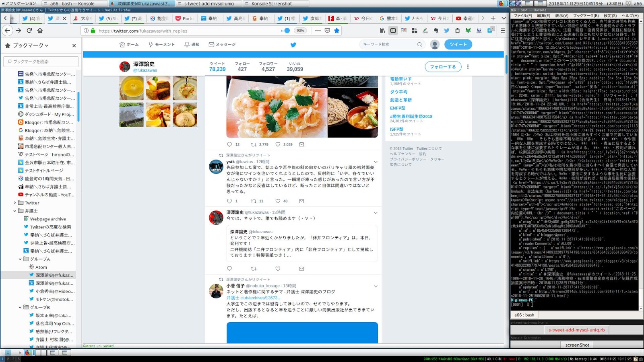Open the profile avatar menu in Twitter header

[435, 45]
